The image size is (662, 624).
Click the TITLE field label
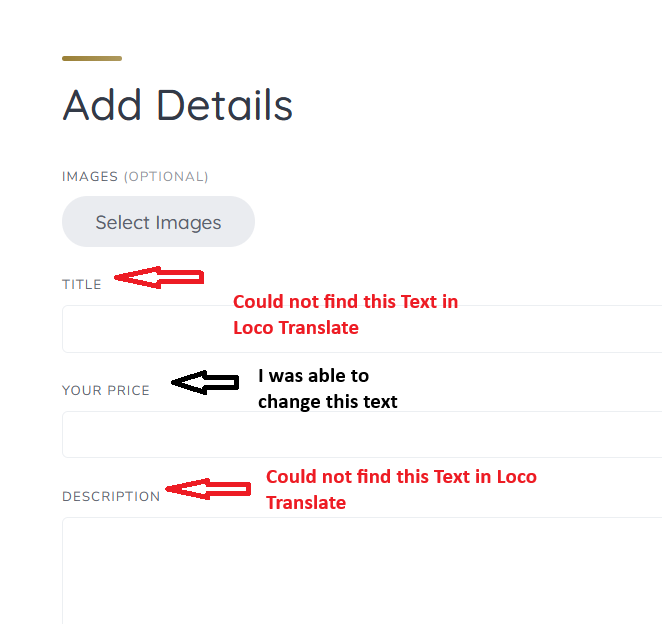click(x=82, y=285)
